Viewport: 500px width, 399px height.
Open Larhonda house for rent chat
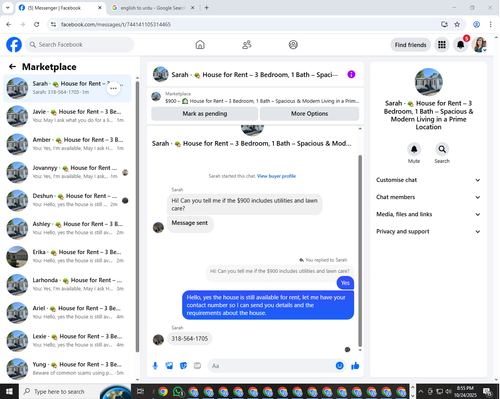pyautogui.click(x=67, y=284)
